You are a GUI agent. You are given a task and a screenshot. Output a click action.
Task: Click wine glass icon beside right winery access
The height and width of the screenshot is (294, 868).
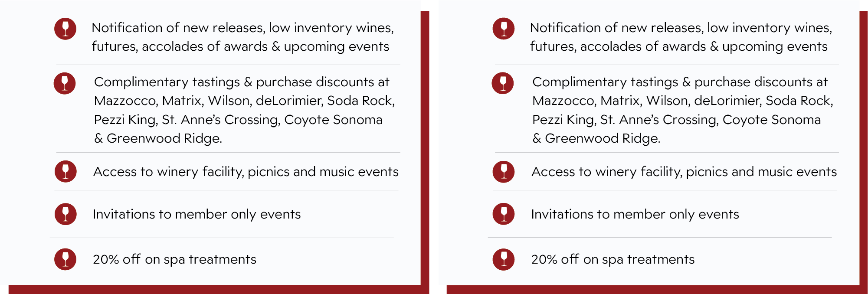point(504,172)
